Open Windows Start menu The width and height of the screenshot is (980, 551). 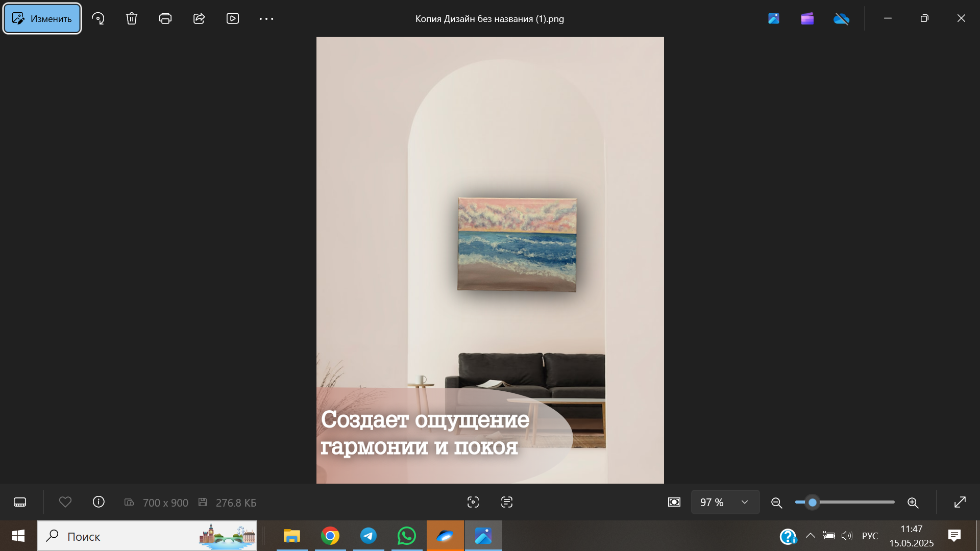pyautogui.click(x=18, y=536)
